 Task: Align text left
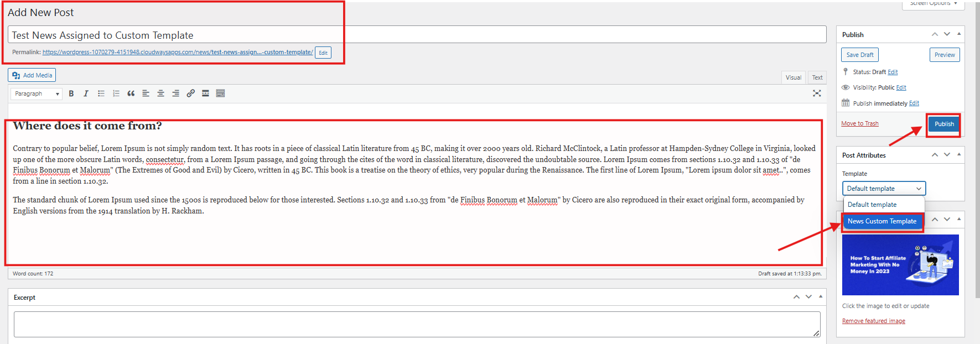(x=146, y=93)
